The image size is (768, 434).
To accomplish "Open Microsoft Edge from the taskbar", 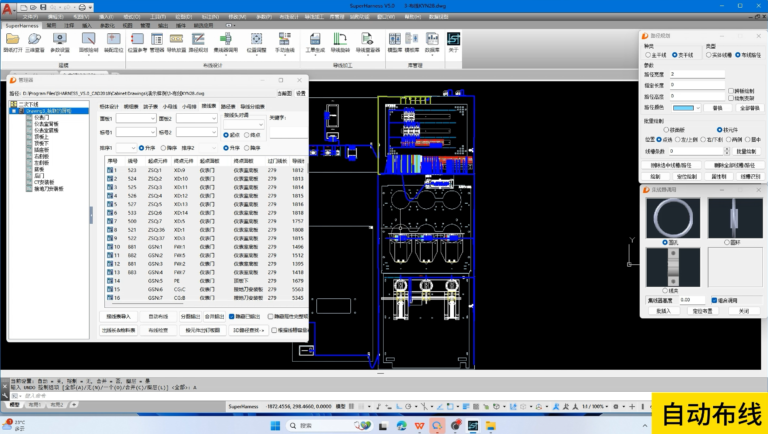I will click(x=402, y=426).
